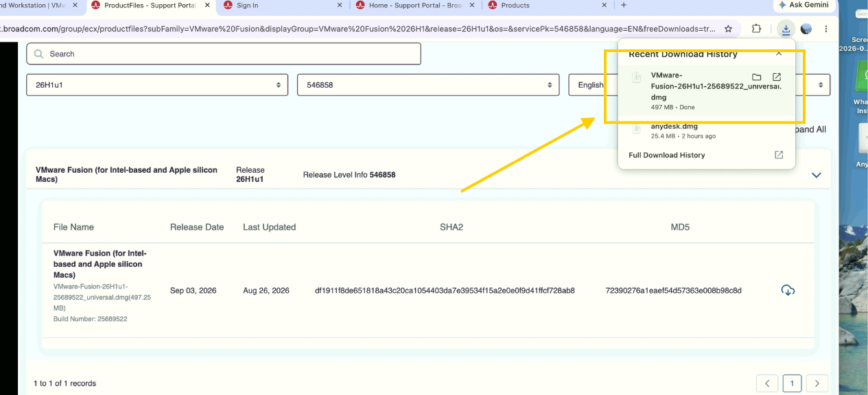
Task: Click the Build Number: 25689522 text
Action: [x=90, y=319]
